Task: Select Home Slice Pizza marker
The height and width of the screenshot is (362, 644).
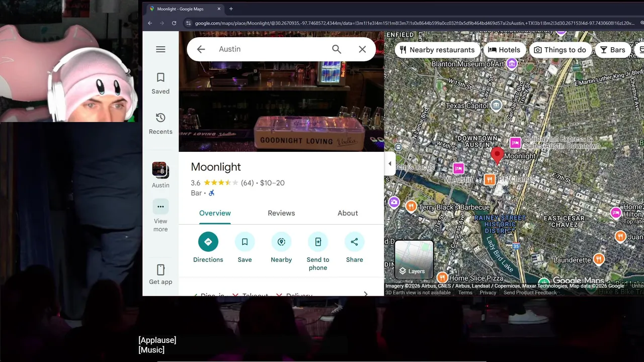Action: coord(442,278)
